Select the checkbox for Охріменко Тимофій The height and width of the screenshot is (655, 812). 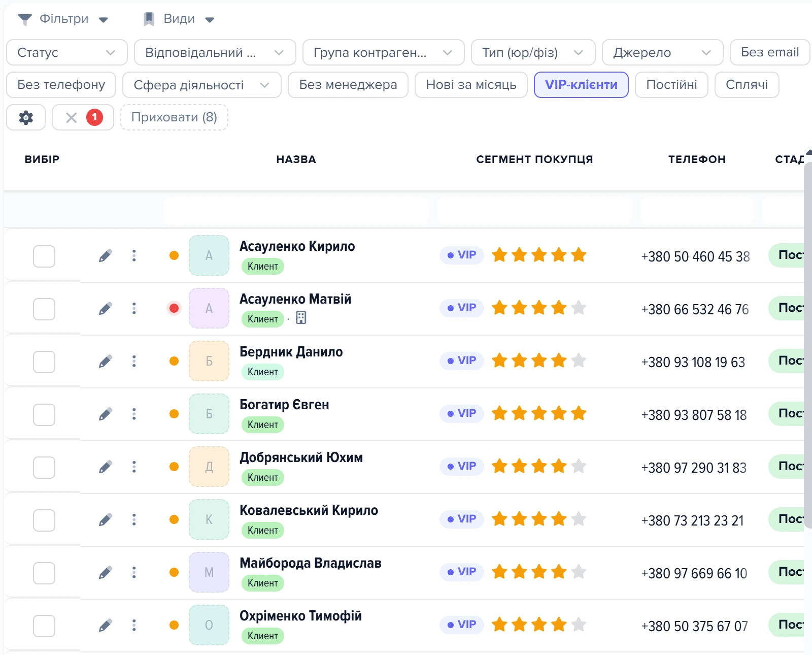(44, 626)
